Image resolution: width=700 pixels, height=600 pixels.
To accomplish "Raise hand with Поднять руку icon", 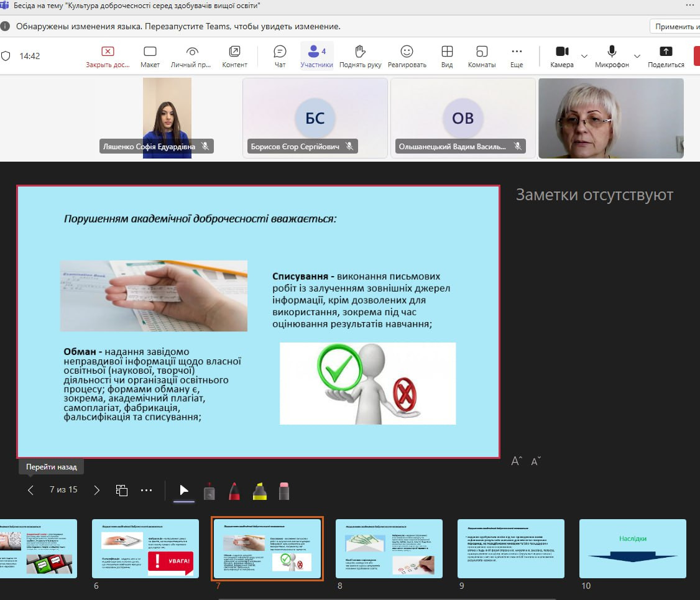I will pos(360,55).
